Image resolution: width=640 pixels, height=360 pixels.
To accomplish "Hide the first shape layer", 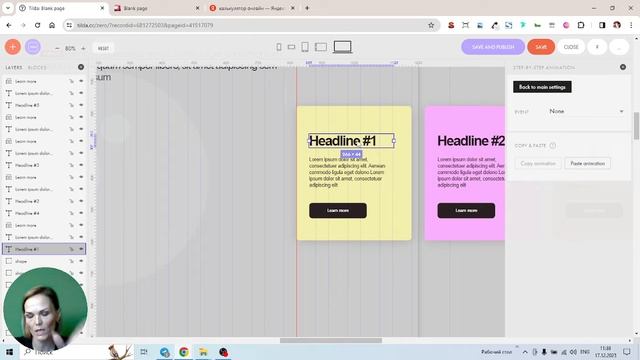I will pos(81,261).
